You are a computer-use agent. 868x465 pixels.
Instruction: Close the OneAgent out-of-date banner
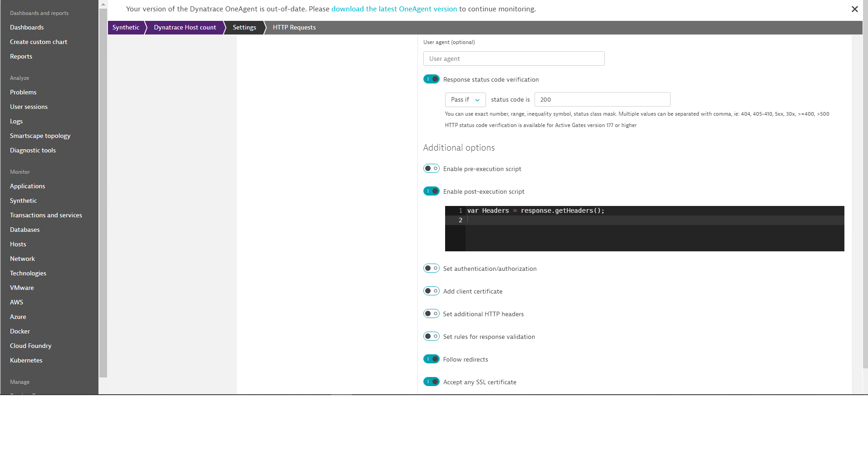click(x=854, y=9)
